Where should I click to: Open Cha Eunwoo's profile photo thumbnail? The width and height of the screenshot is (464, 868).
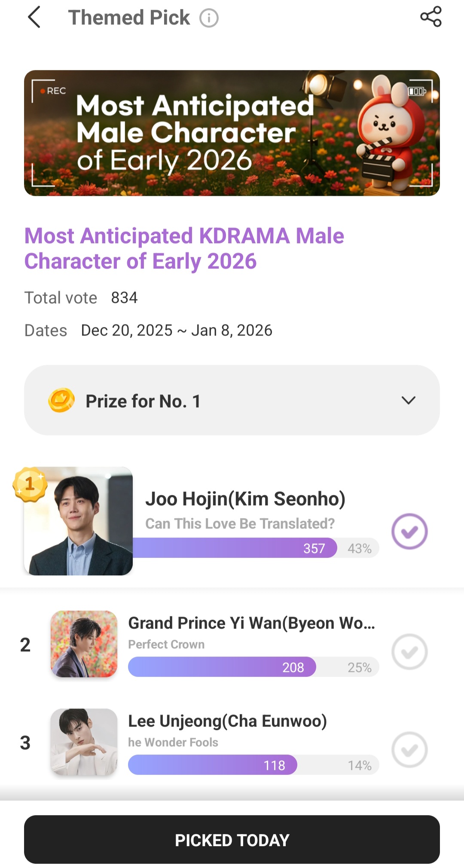[84, 742]
